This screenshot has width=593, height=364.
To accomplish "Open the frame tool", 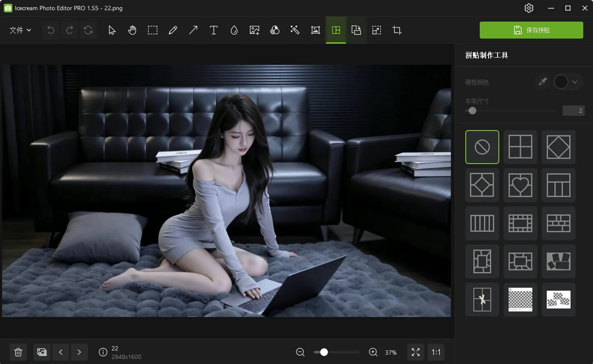I will click(x=315, y=30).
